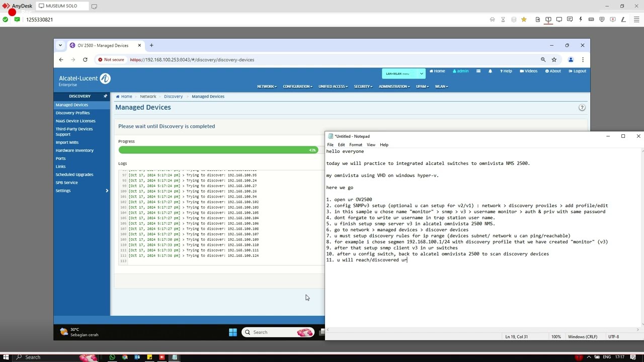This screenshot has width=644, height=362.
Task: Expand the Settings sidebar item
Action: click(x=82, y=191)
